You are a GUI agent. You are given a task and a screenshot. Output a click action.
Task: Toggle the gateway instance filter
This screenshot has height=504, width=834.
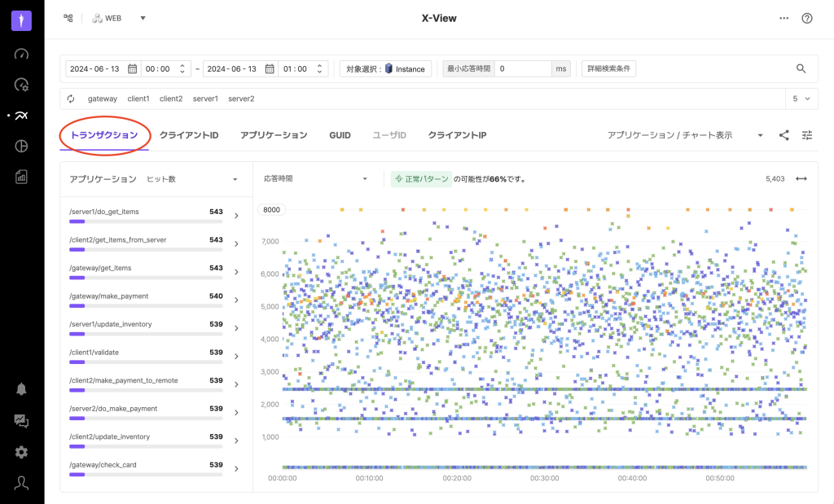pyautogui.click(x=103, y=99)
